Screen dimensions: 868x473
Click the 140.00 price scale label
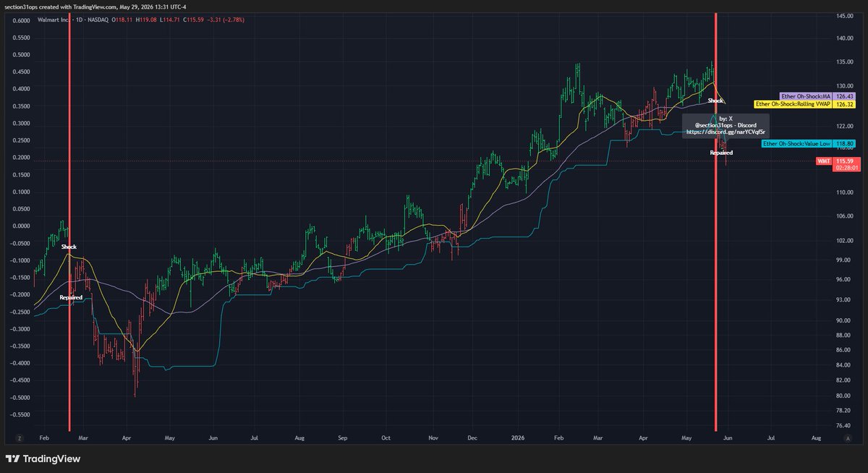[844, 39]
